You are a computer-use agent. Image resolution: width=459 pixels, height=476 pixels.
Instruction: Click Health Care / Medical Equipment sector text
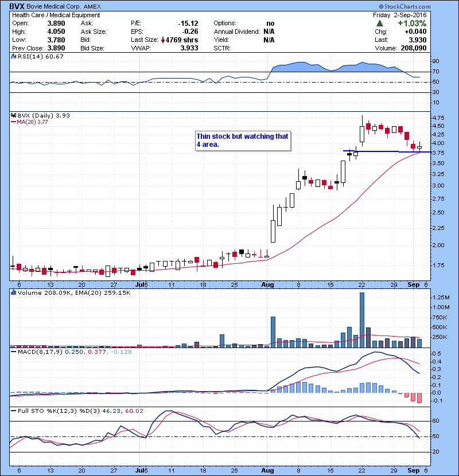coord(56,15)
